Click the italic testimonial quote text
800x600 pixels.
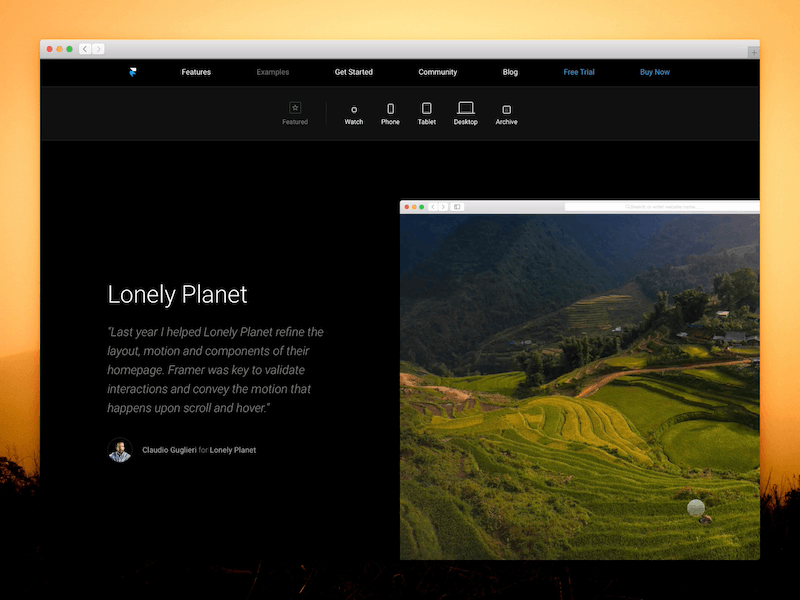click(215, 370)
